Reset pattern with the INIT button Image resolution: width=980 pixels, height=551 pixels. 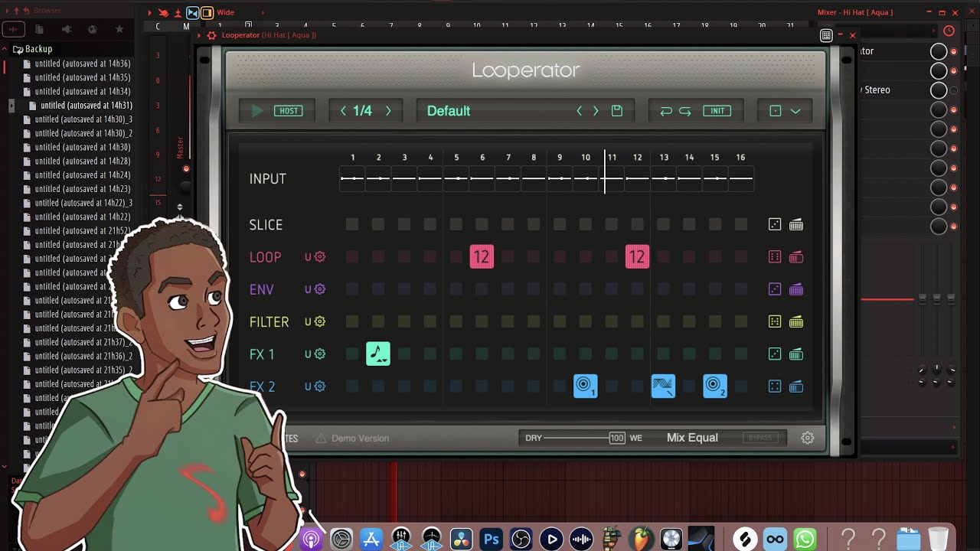pyautogui.click(x=717, y=111)
